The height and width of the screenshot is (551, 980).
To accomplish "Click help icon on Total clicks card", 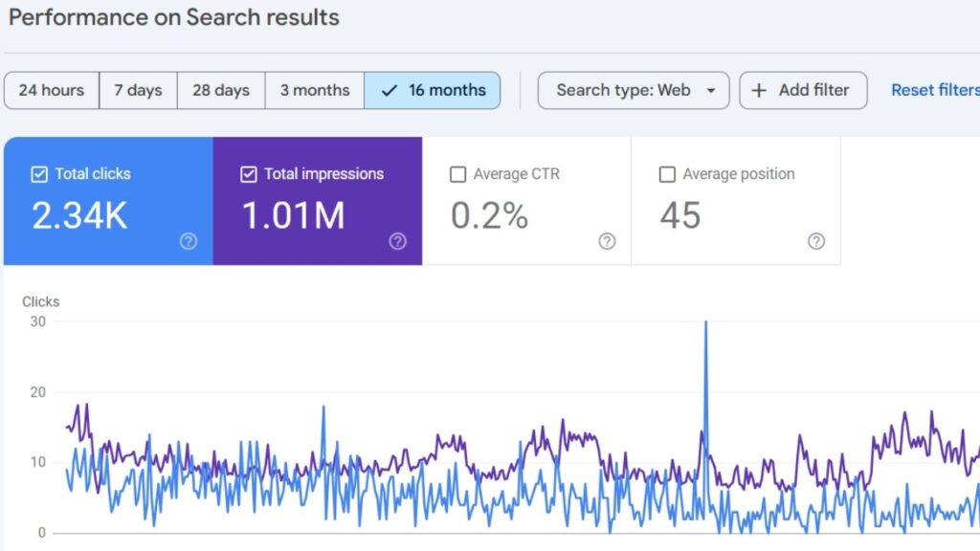I will point(189,241).
